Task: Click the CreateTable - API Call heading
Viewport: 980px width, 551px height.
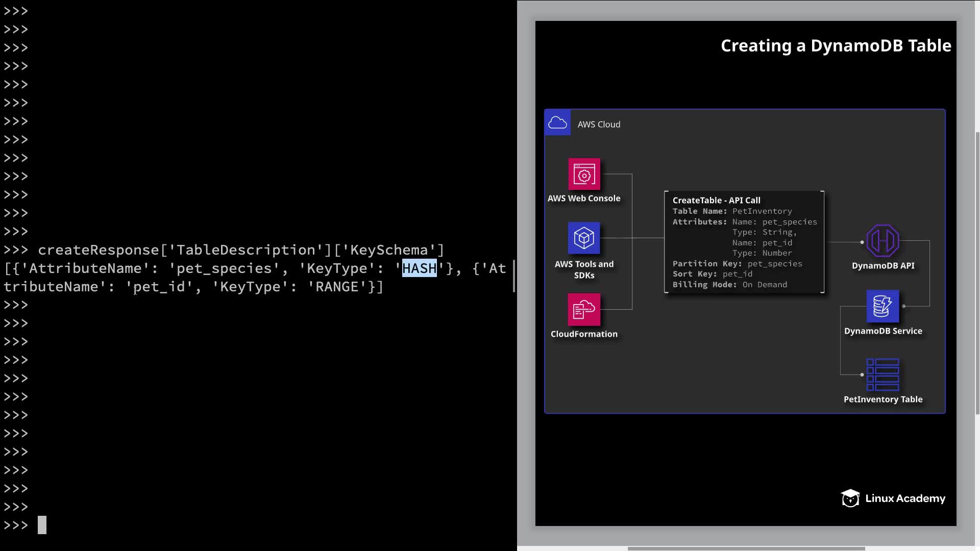Action: [x=716, y=201]
